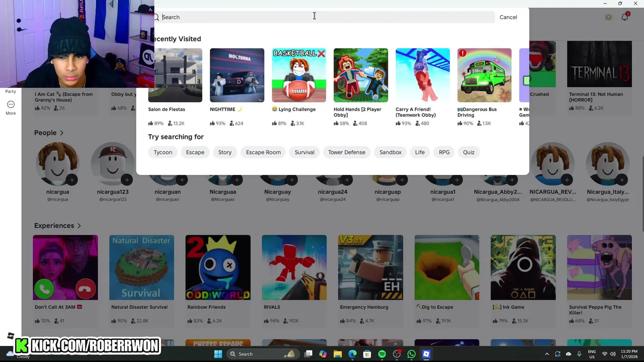
Task: Open Dangerous Bus Driving thumbnail
Action: (x=485, y=75)
